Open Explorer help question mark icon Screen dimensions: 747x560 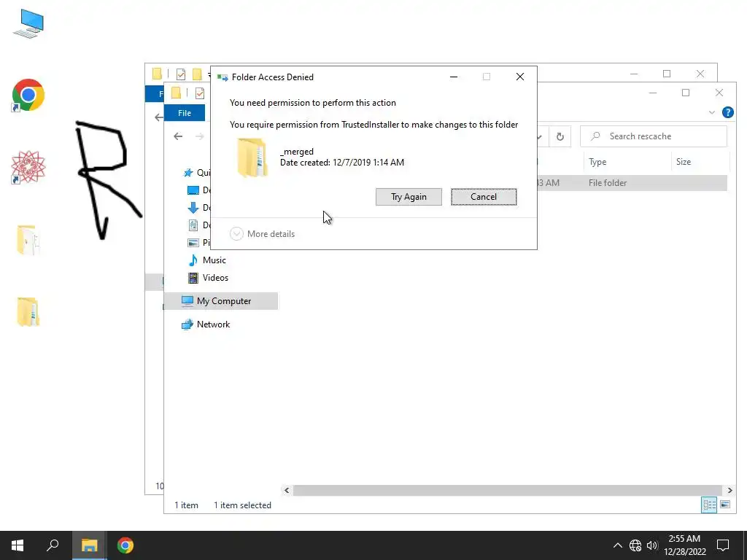pyautogui.click(x=727, y=112)
